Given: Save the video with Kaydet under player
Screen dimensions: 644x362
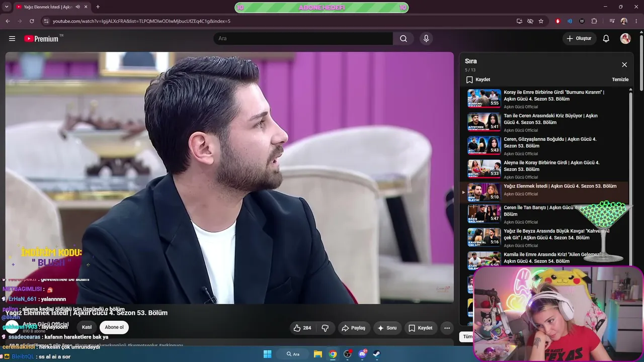Looking at the screenshot, I should tap(420, 328).
